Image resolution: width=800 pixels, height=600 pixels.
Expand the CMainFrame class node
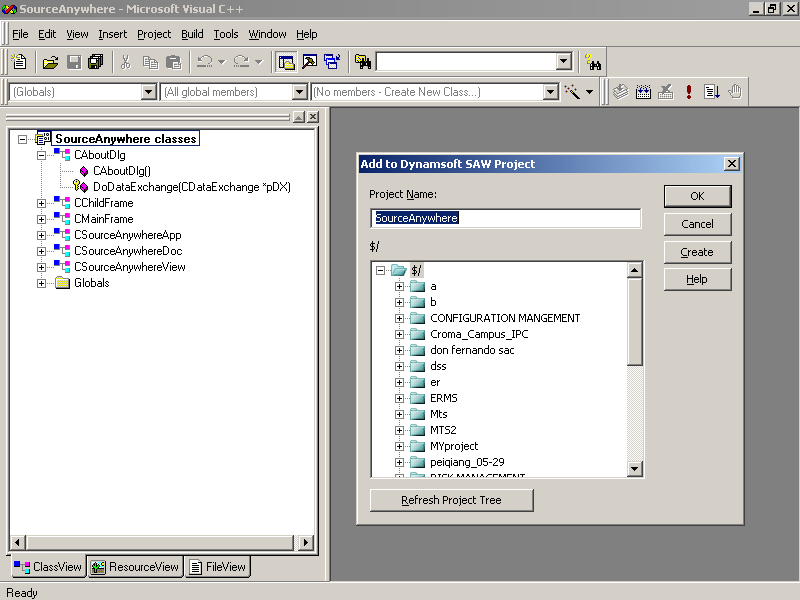pyautogui.click(x=42, y=219)
